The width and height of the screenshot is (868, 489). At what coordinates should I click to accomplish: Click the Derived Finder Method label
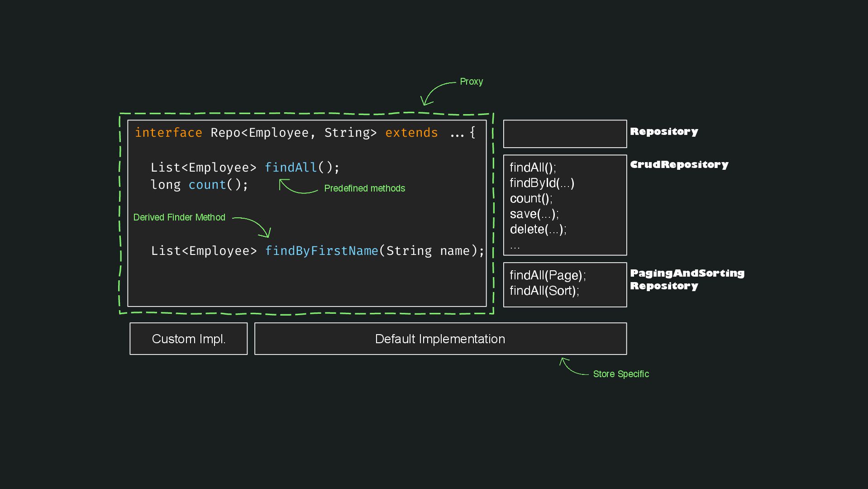pos(179,217)
